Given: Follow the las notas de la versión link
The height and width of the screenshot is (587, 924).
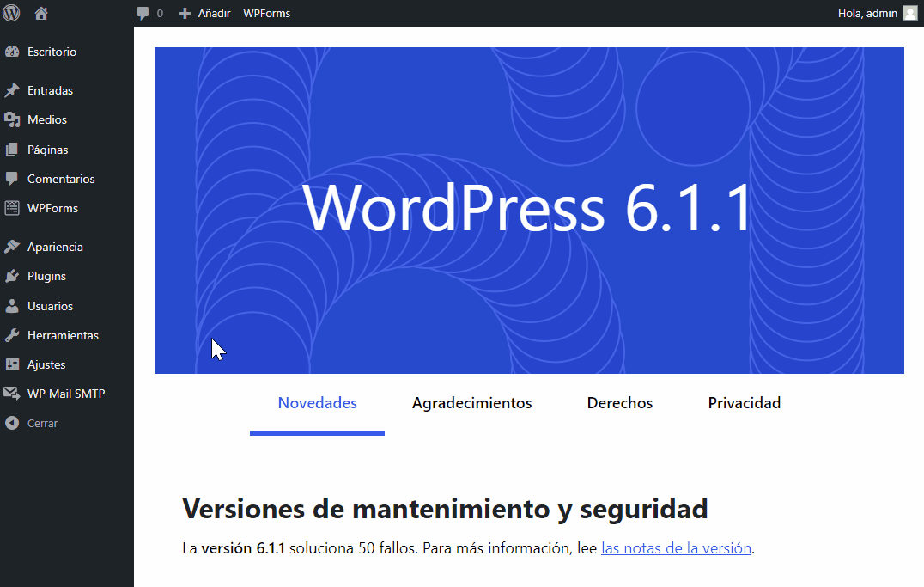Looking at the screenshot, I should 676,548.
